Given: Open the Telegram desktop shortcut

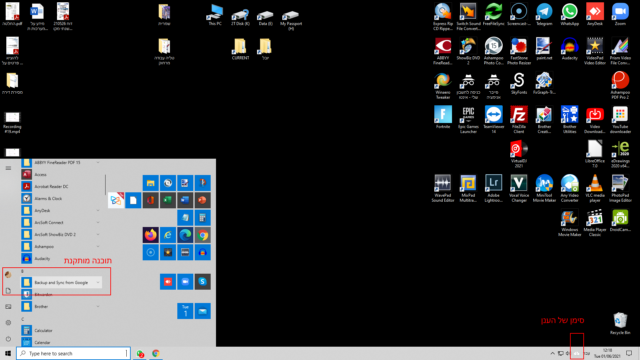Looking at the screenshot, I should tap(544, 14).
